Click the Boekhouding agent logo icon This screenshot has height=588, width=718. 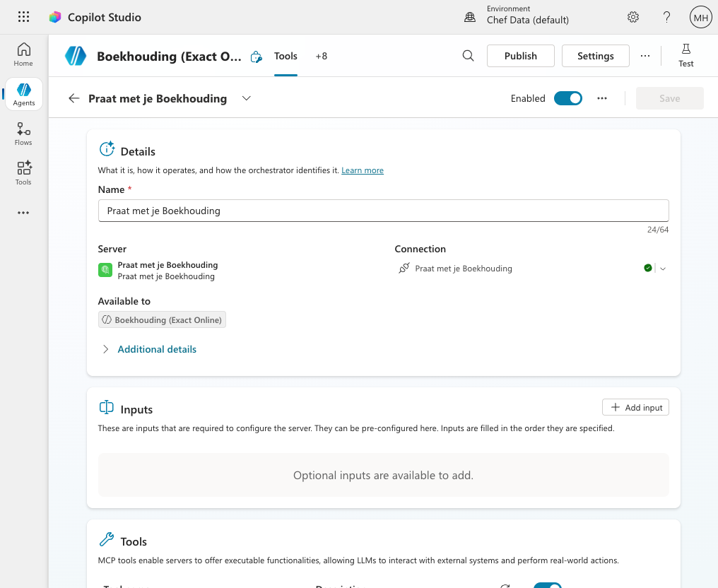point(76,56)
